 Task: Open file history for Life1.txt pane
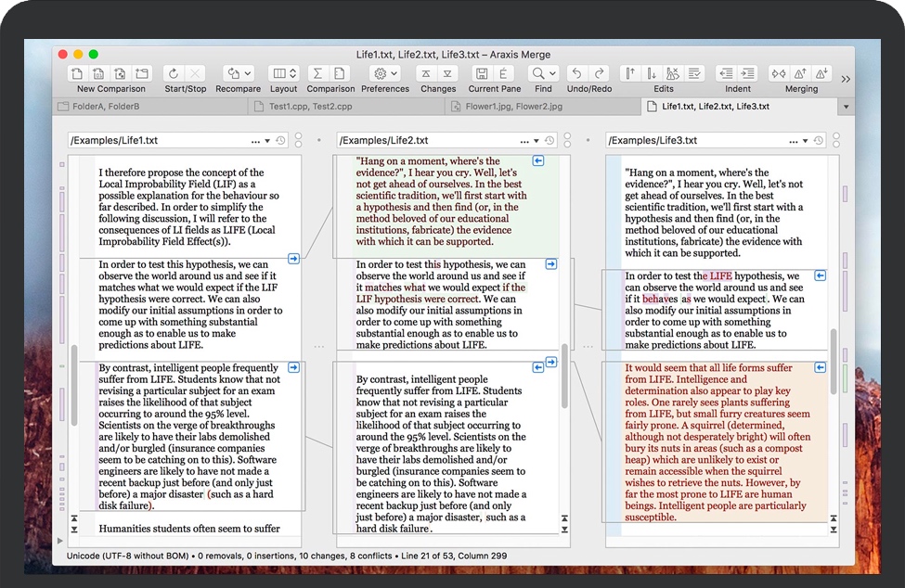point(280,141)
